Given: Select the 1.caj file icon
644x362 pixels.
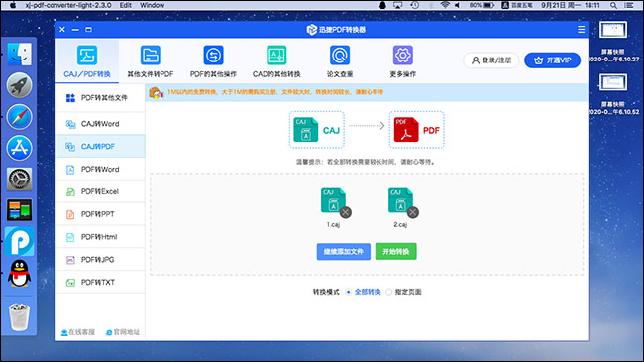Looking at the screenshot, I should pyautogui.click(x=333, y=200).
